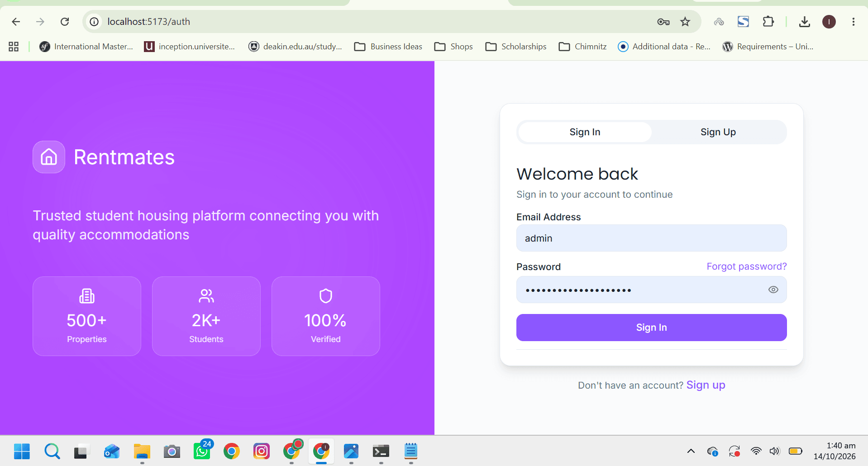Click the Properties building icon

coord(87,296)
